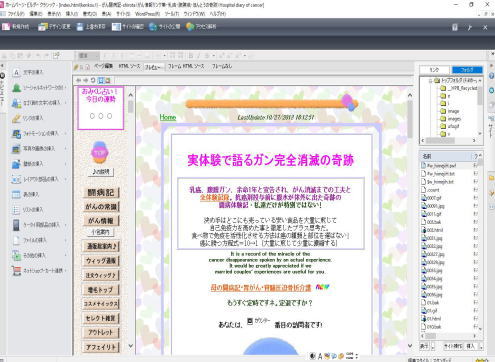
Task: Switch to the HTMLソース tab
Action: click(129, 66)
